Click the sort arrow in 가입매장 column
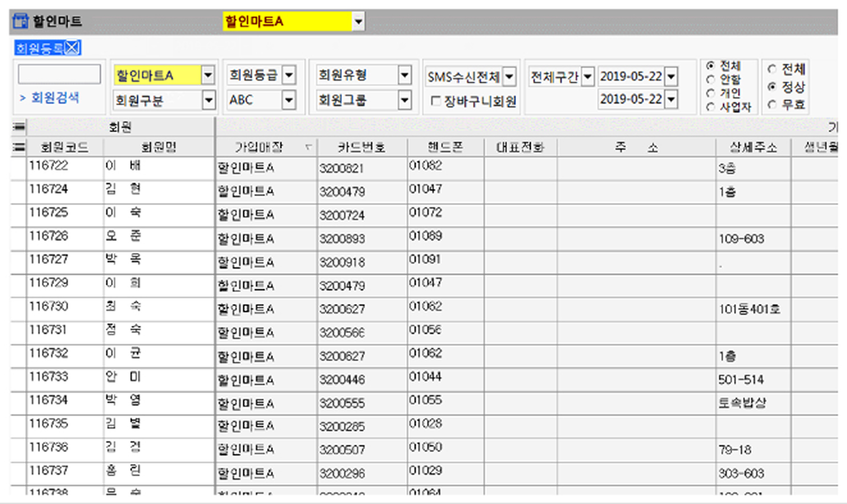Image resolution: width=847 pixels, height=504 pixels. pyautogui.click(x=308, y=147)
